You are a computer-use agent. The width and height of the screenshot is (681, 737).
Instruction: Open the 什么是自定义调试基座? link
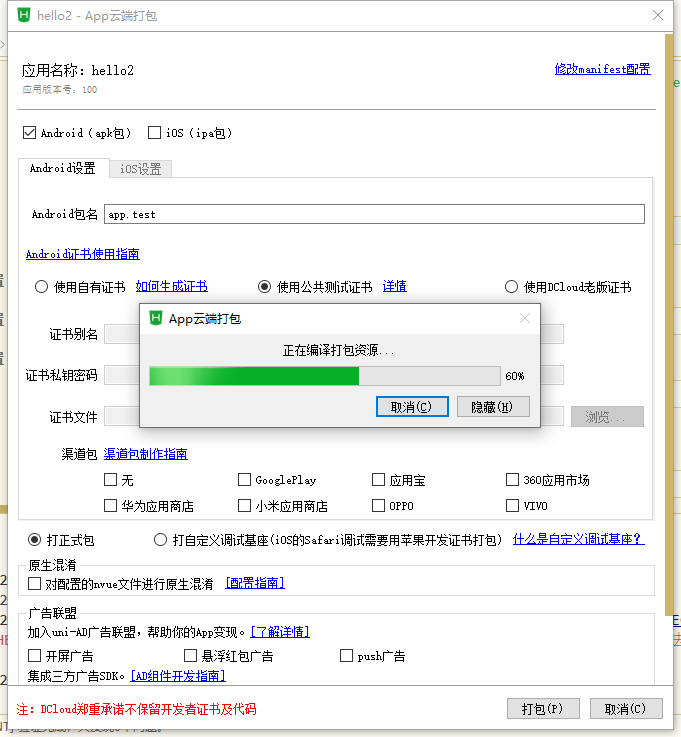point(579,539)
